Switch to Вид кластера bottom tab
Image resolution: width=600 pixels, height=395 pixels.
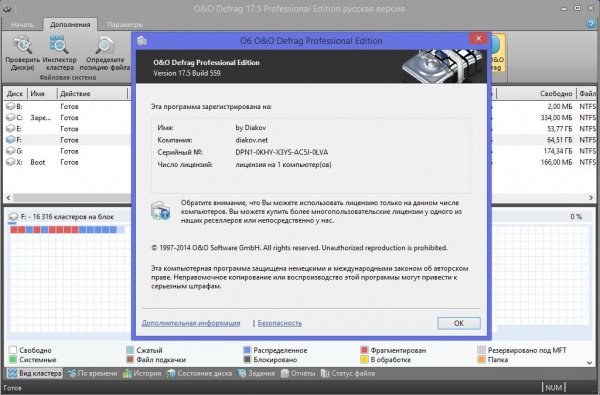(x=34, y=373)
